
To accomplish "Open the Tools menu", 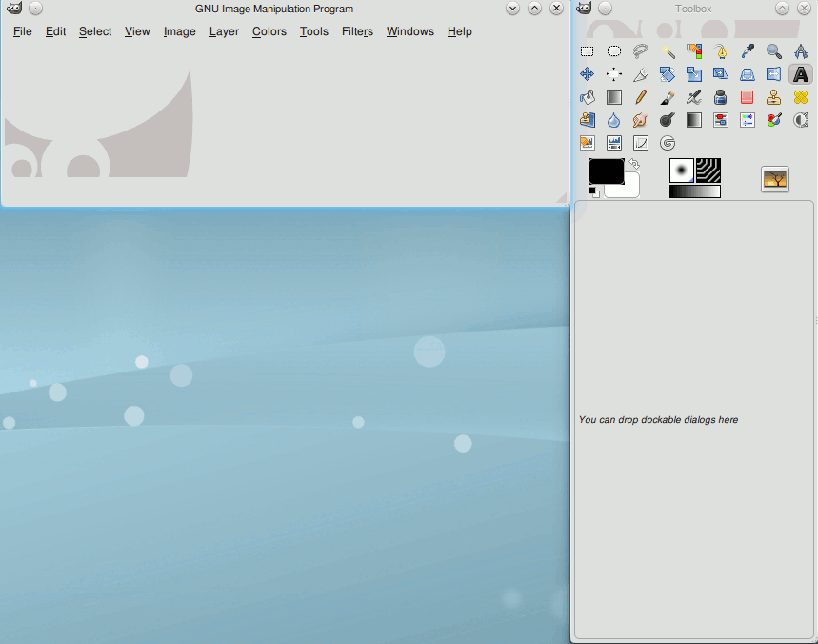I will [x=314, y=31].
